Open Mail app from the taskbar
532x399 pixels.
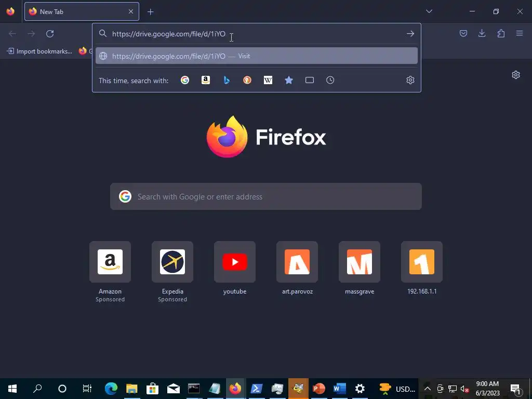[x=173, y=389]
